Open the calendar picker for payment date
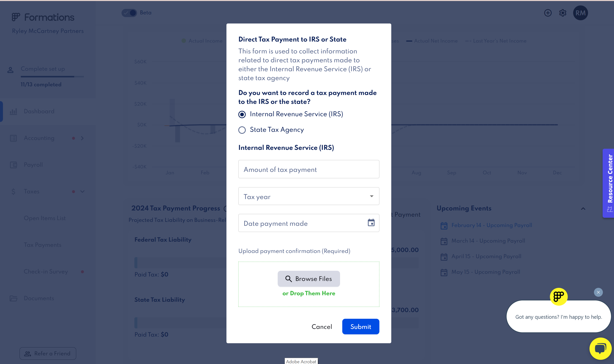614x364 pixels. point(371,223)
